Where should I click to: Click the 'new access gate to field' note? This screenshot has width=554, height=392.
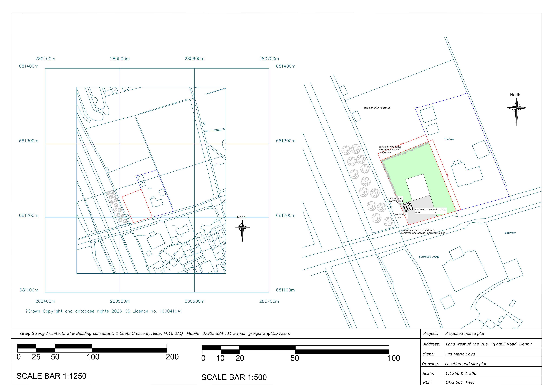(x=396, y=199)
